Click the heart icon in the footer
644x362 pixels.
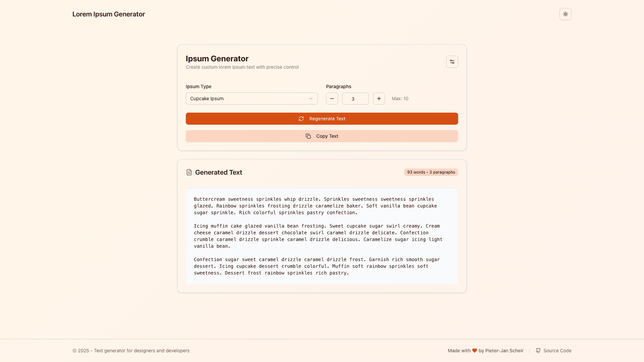[474, 351]
